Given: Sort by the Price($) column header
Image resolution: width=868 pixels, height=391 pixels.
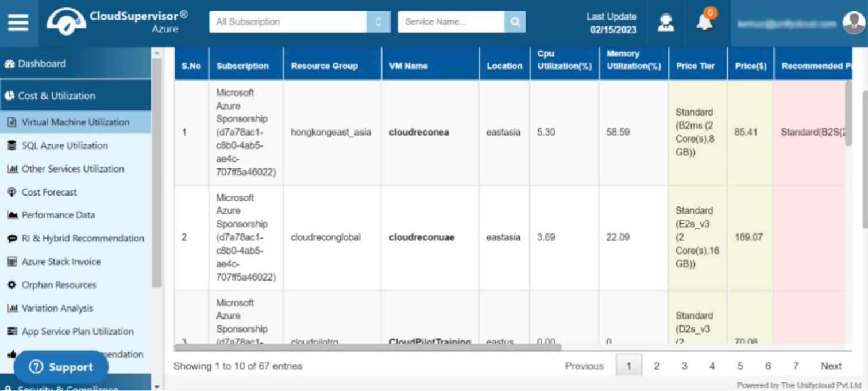Looking at the screenshot, I should point(750,64).
